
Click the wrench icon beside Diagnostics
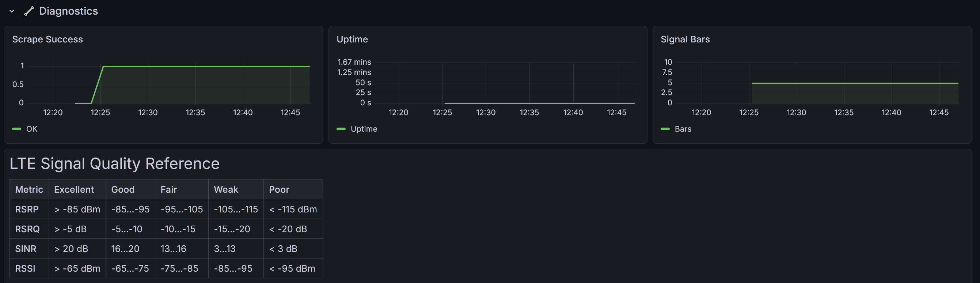29,11
